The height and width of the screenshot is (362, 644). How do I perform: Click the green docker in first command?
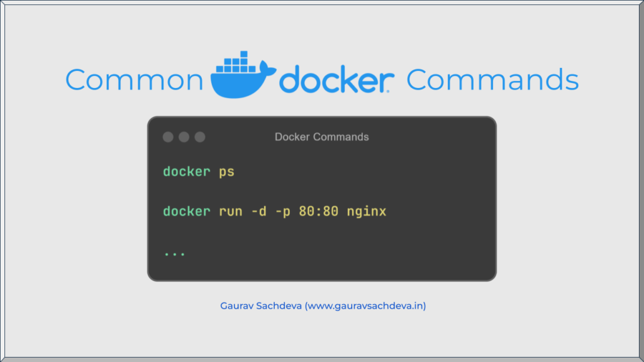click(187, 172)
